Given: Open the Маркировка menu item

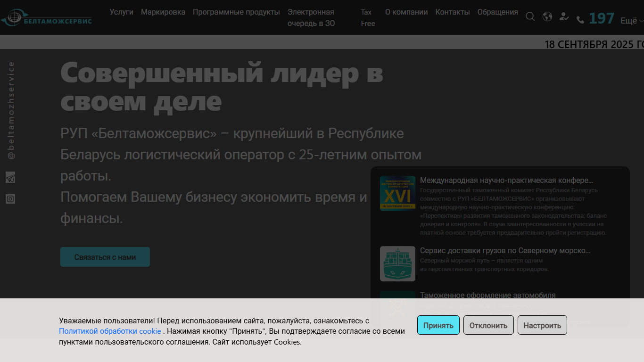Looking at the screenshot, I should [163, 12].
